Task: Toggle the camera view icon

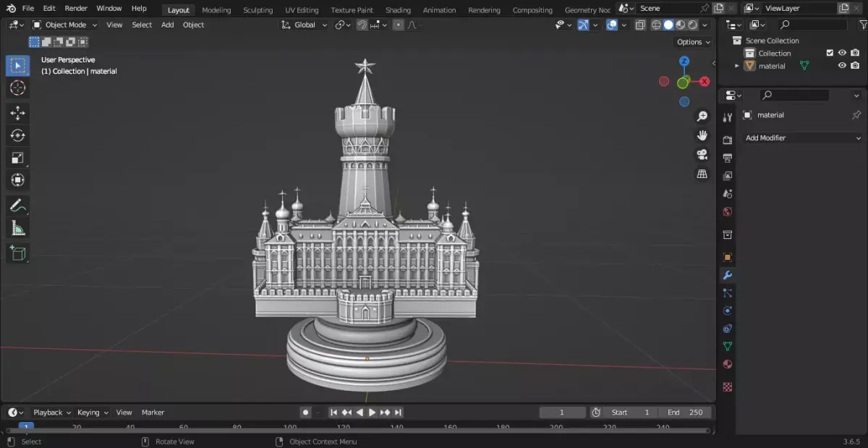Action: (702, 155)
